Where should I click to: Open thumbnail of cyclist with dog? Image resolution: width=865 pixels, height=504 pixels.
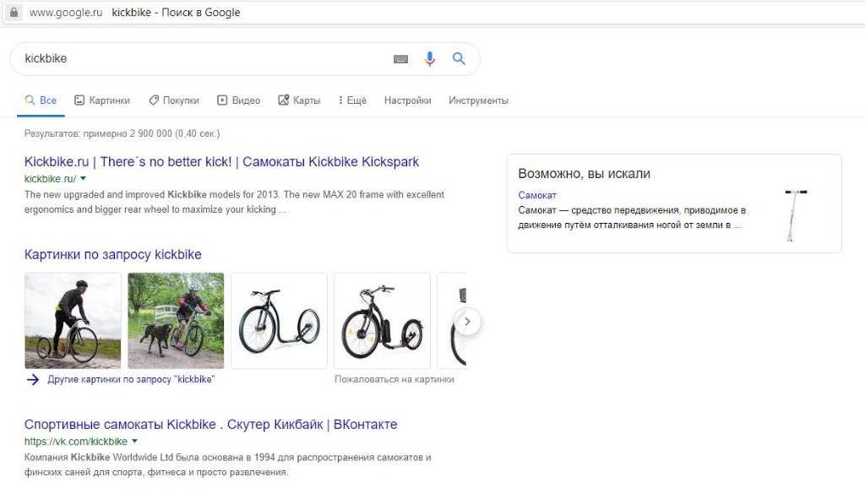click(176, 321)
